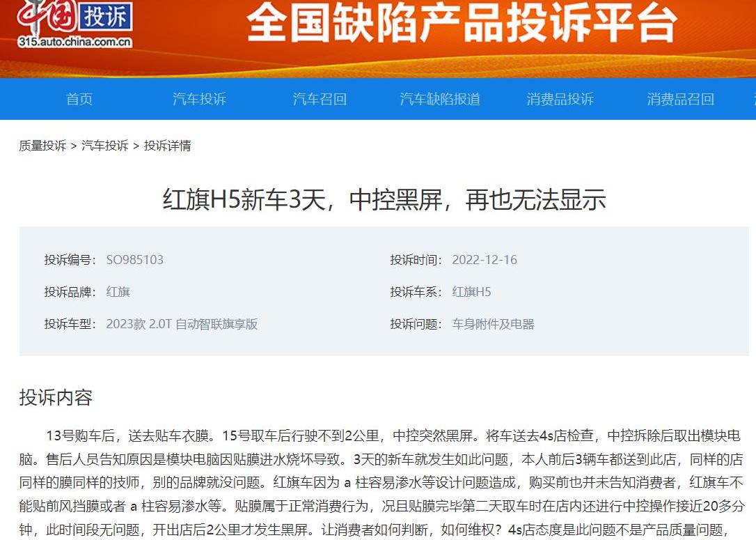
Task: Click the 315.auto.china.com.cn site URL text
Action: click(x=74, y=42)
